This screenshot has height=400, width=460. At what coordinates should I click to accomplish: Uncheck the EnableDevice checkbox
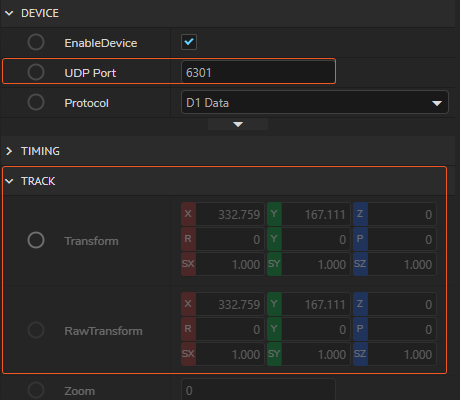pos(189,42)
